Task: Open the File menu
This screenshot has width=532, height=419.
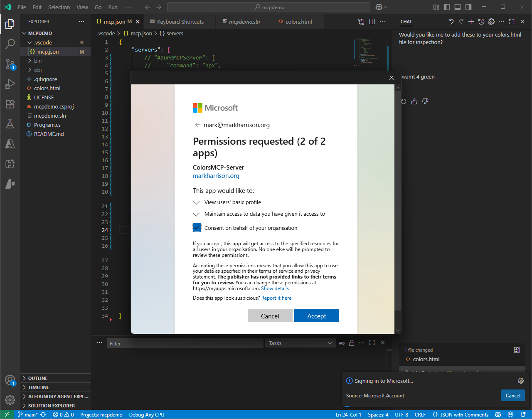Action: point(22,7)
